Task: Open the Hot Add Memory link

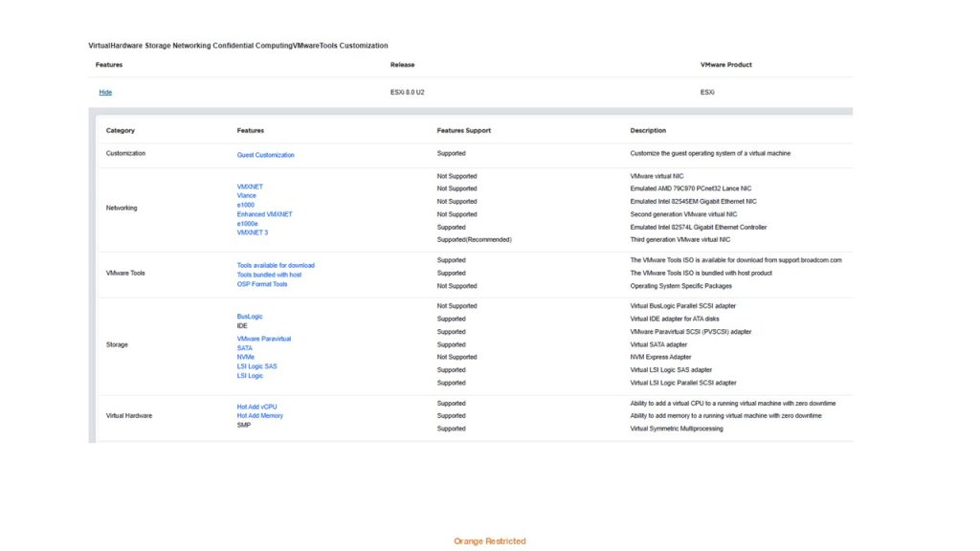Action: [x=260, y=416]
